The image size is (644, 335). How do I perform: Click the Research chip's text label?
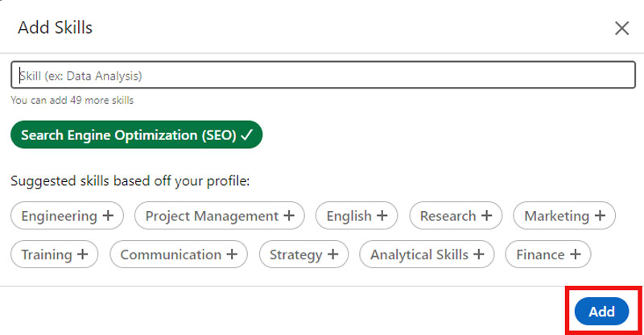tap(448, 216)
